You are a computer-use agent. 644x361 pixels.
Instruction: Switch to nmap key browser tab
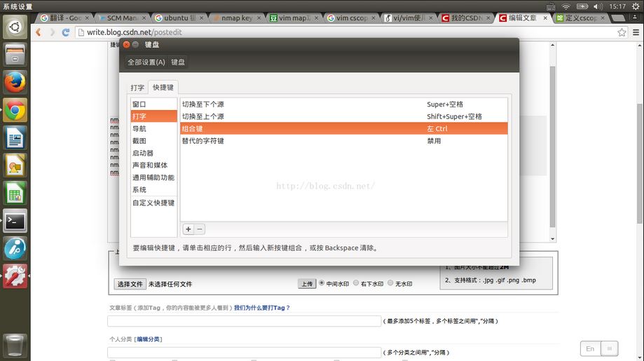pyautogui.click(x=237, y=18)
